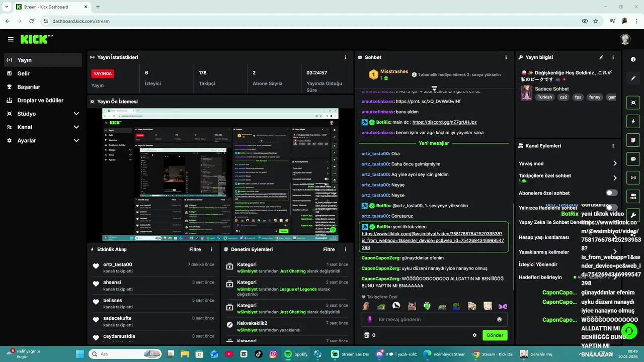644x362 pixels.
Task: Select Başarılar in the left sidebar
Action: [x=43, y=87]
